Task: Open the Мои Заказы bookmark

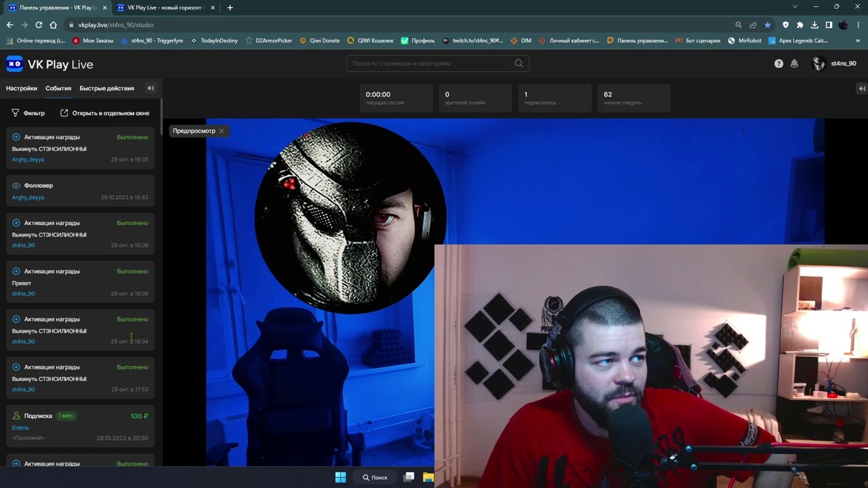Action: (x=93, y=41)
